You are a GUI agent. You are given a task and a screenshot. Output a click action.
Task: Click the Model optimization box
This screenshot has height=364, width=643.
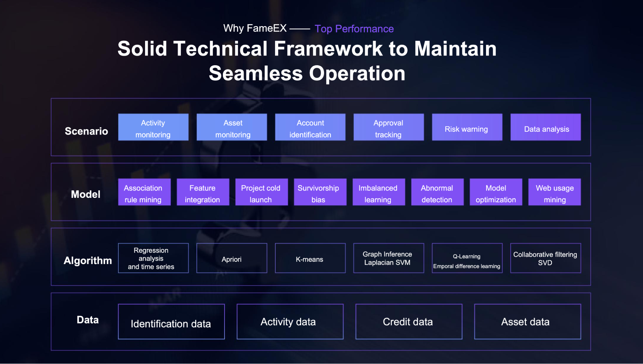coord(496,192)
